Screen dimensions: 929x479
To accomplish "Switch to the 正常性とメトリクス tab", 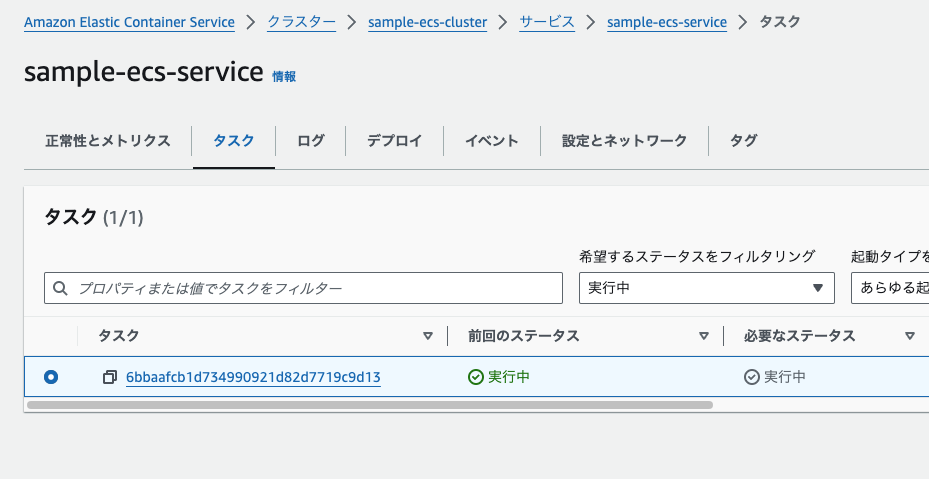I will point(108,141).
